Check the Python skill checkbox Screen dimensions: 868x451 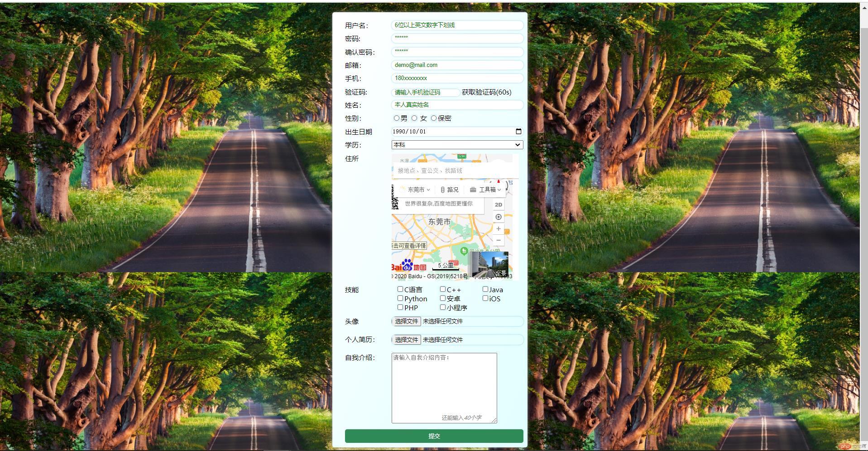[400, 298]
